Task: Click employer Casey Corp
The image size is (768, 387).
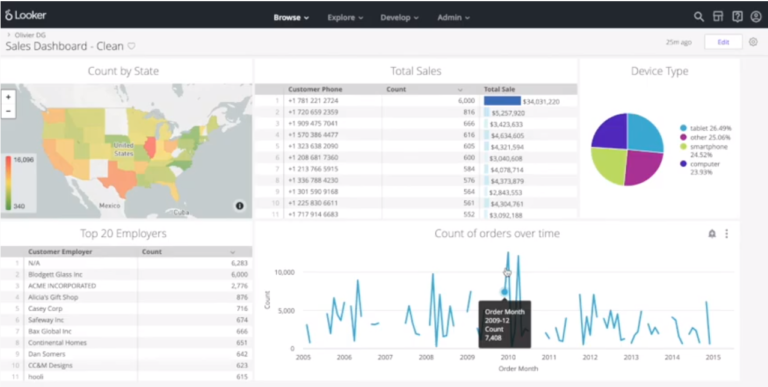Action: point(46,309)
